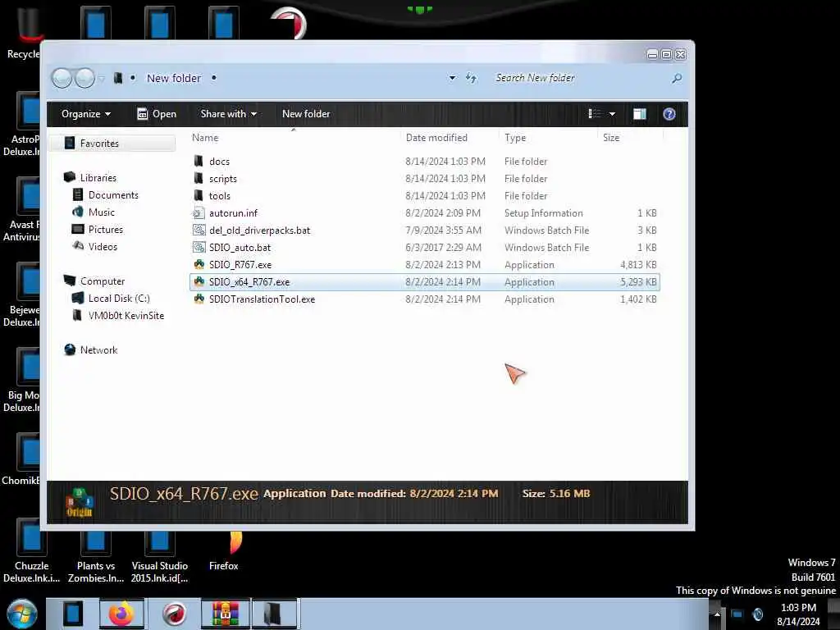Viewport: 840px width, 630px height.
Task: Open the Firefox desktop shortcut
Action: click(224, 552)
